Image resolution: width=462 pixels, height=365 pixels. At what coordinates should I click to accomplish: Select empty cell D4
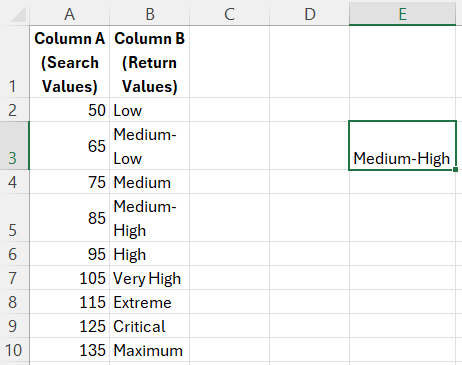(x=309, y=182)
